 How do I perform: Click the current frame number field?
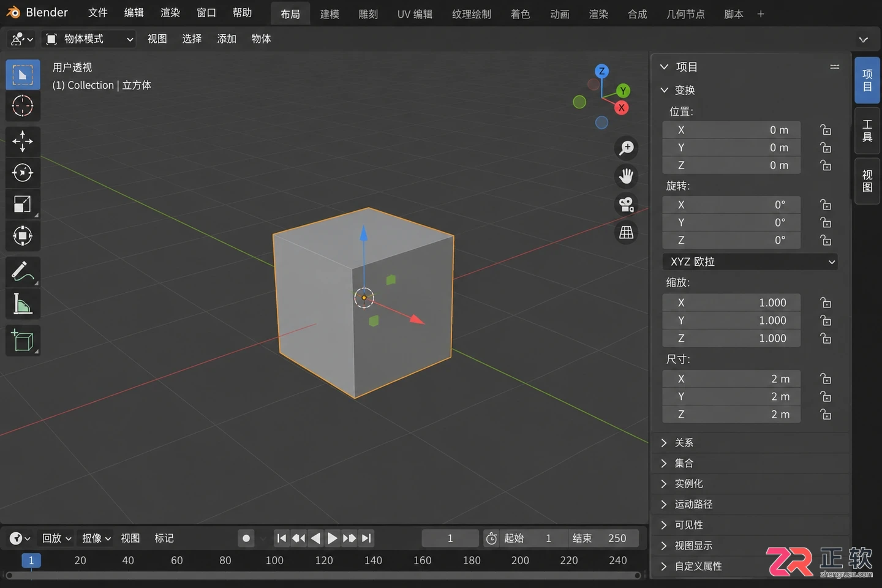point(450,538)
